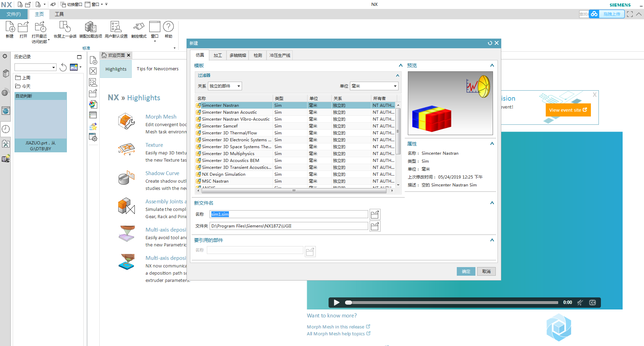Image resolution: width=644 pixels, height=346 pixels.
Task: Switch to the 加工 tab
Action: pos(218,55)
